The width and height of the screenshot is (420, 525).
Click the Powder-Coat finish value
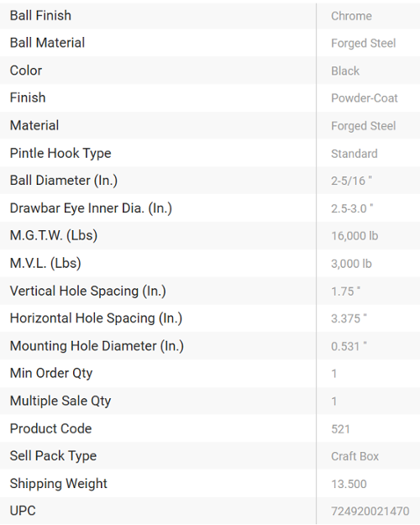click(x=365, y=98)
